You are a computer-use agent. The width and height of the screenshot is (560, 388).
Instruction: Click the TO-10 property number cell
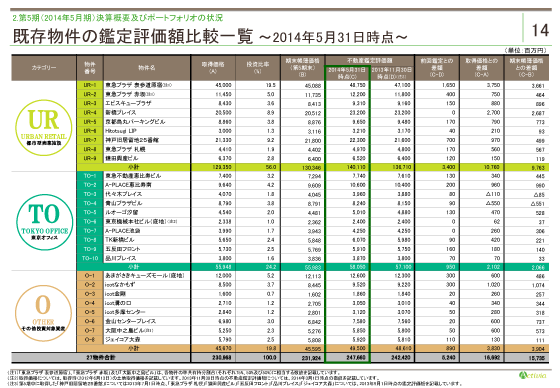point(90,258)
